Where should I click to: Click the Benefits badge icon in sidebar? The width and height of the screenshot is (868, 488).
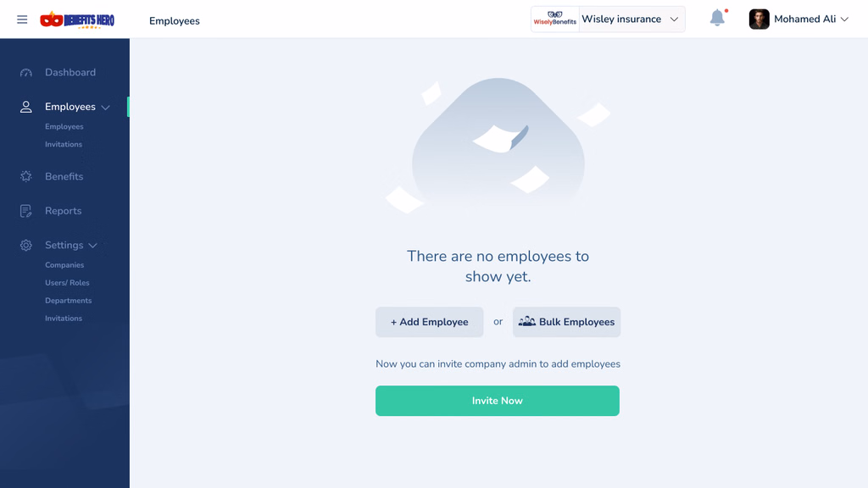click(x=26, y=176)
